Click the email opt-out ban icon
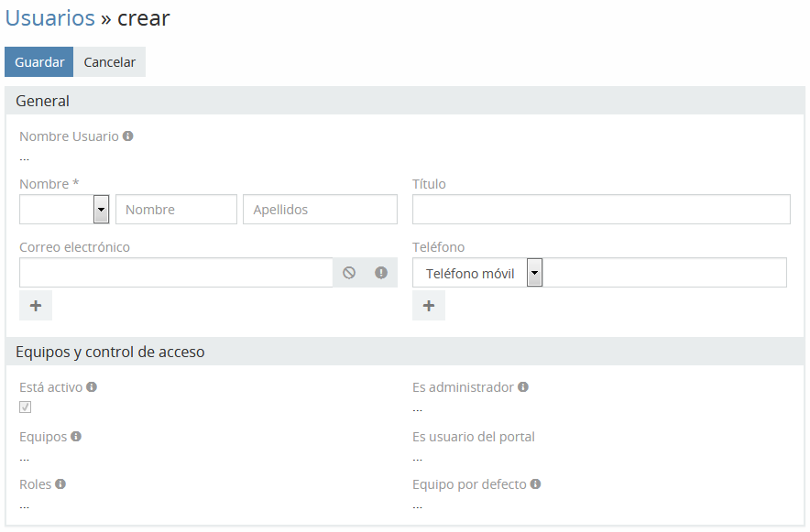This screenshot has height=532, width=810. tap(349, 273)
